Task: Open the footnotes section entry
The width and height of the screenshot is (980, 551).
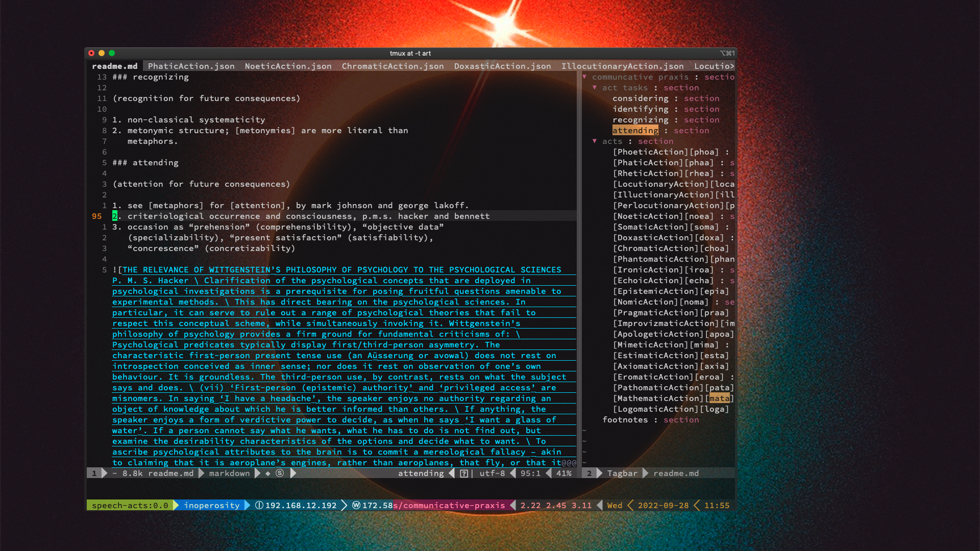Action: 625,420
